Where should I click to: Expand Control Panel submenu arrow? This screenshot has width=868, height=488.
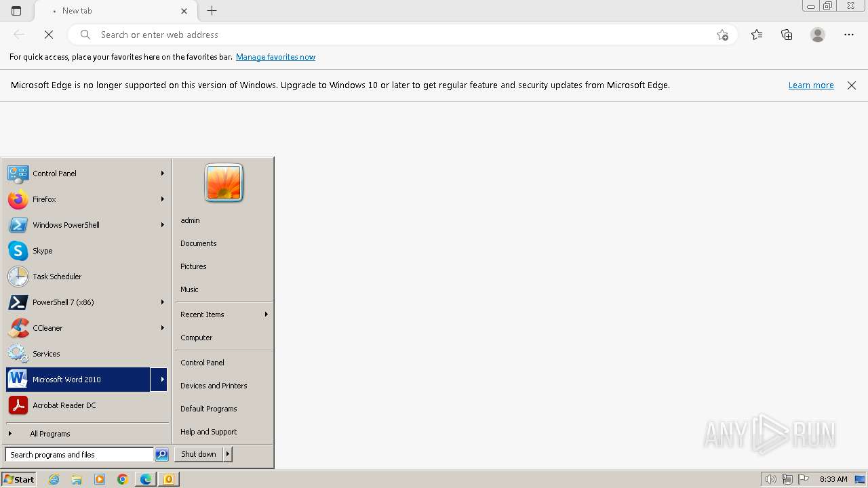coord(162,174)
